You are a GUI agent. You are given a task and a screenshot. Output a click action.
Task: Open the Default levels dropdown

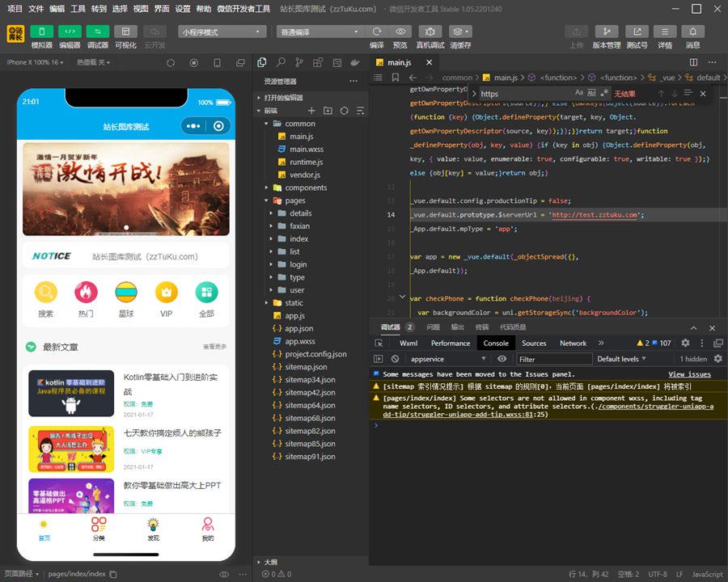(622, 359)
